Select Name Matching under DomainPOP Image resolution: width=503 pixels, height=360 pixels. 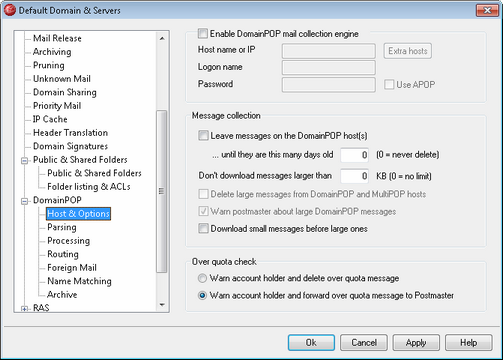(x=79, y=281)
